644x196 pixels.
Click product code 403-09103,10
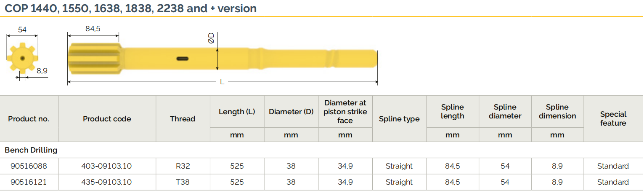(106, 166)
